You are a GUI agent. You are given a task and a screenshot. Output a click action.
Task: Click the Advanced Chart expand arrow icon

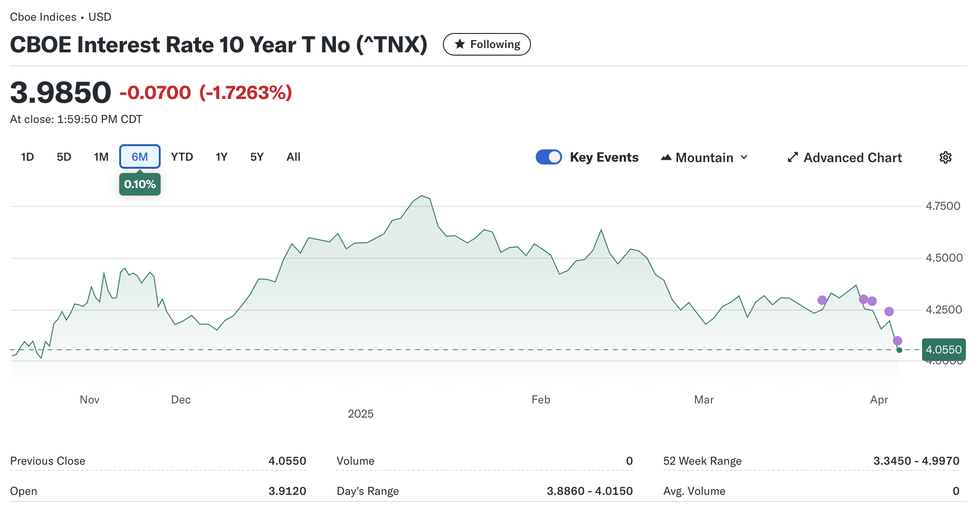[793, 157]
